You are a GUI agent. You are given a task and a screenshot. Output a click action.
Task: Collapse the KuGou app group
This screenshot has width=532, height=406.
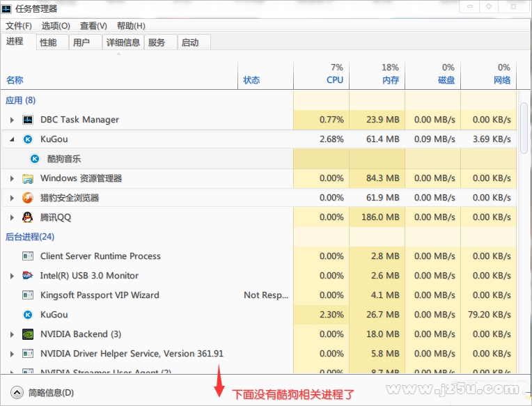pos(12,139)
